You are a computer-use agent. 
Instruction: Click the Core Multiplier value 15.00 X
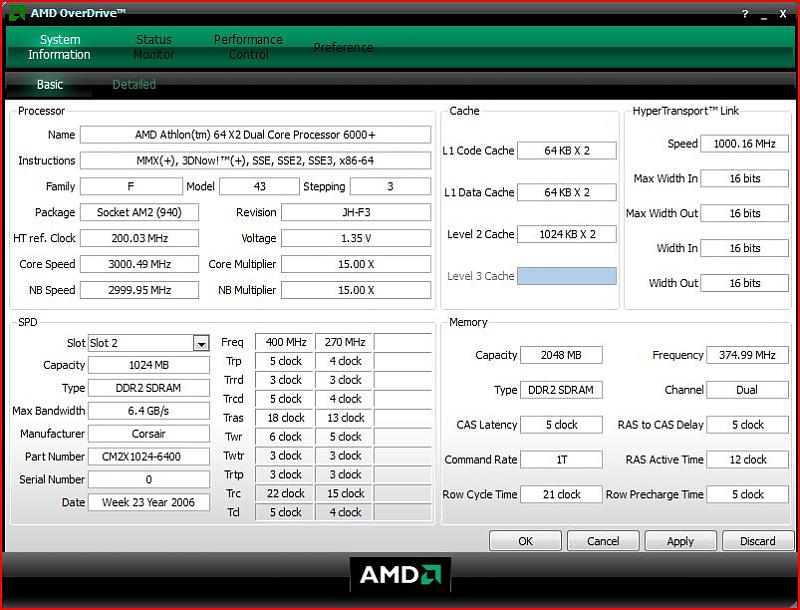click(x=356, y=264)
